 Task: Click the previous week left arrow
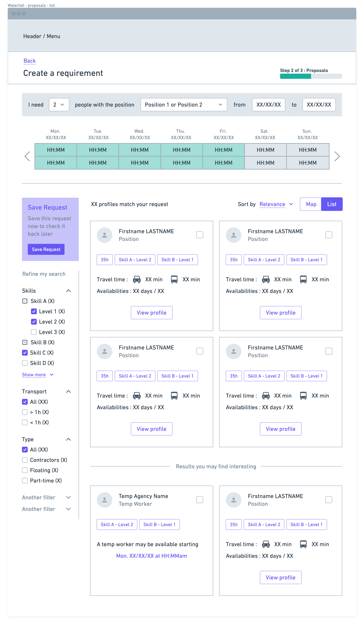coord(27,156)
